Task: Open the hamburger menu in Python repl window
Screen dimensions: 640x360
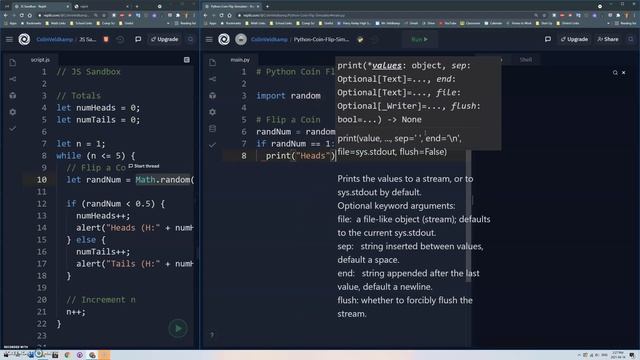Action: 209,40
